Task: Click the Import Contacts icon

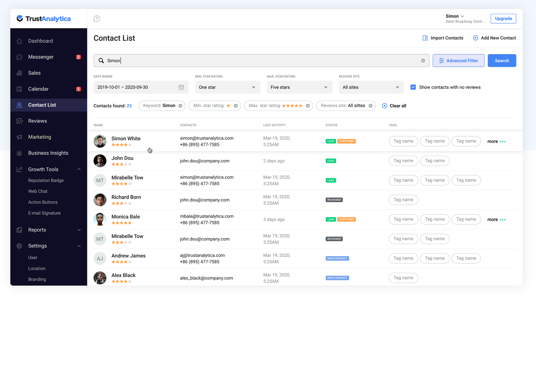Action: click(425, 38)
